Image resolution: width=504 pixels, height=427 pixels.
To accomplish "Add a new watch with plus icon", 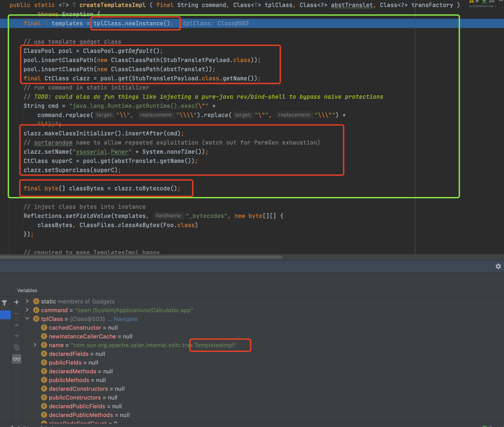I will pyautogui.click(x=17, y=302).
